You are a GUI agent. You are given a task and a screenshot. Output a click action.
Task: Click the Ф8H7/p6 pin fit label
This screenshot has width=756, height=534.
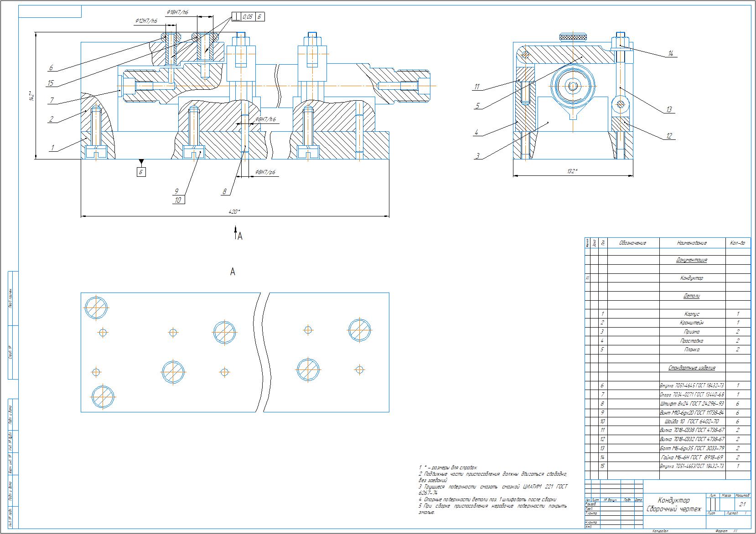tap(265, 172)
